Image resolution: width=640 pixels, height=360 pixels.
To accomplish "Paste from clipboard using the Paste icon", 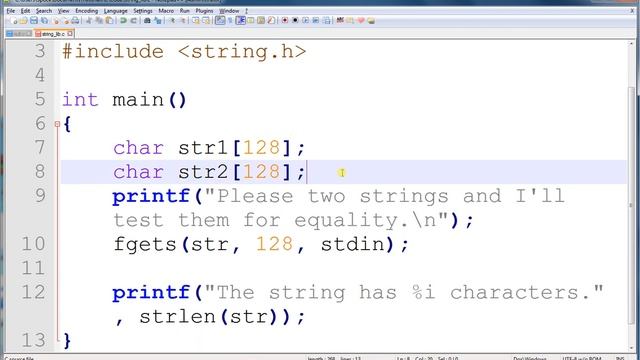I will coord(109,20).
